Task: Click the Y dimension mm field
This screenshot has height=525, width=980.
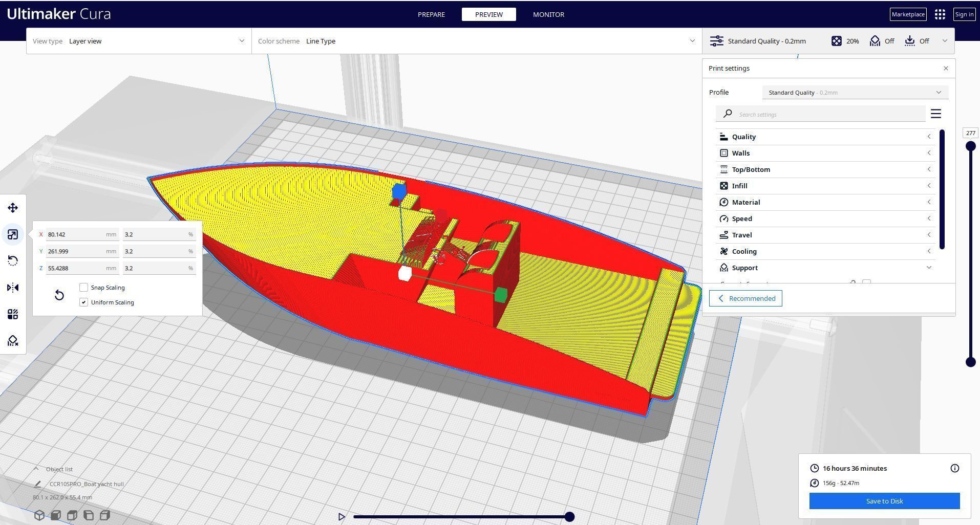Action: pyautogui.click(x=82, y=251)
